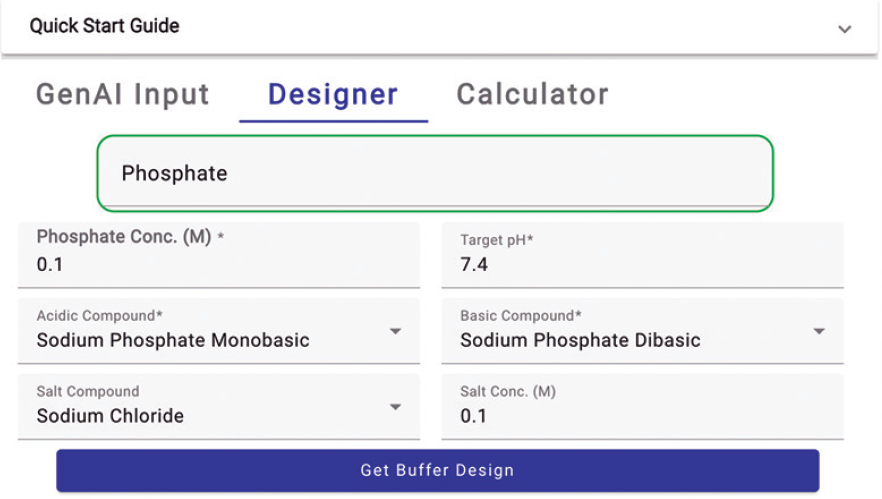The height and width of the screenshot is (499, 882).
Task: Select the Designer tab
Action: click(x=333, y=95)
